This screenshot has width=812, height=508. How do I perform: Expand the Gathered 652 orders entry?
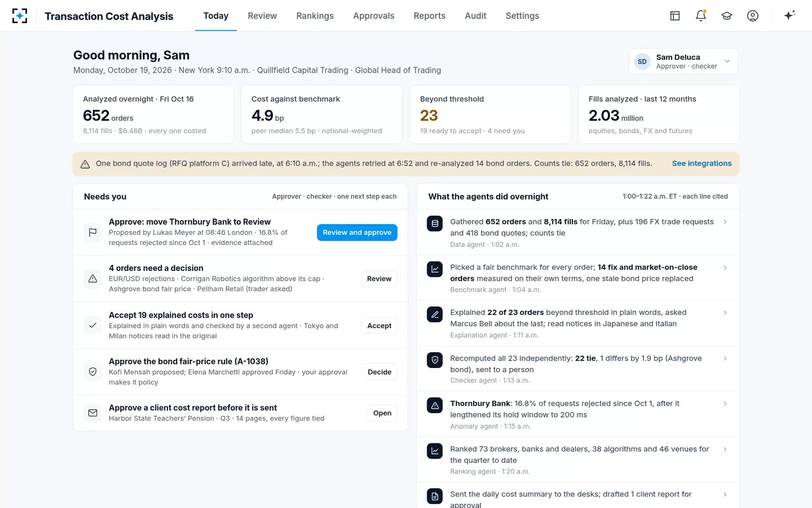[x=578, y=233]
